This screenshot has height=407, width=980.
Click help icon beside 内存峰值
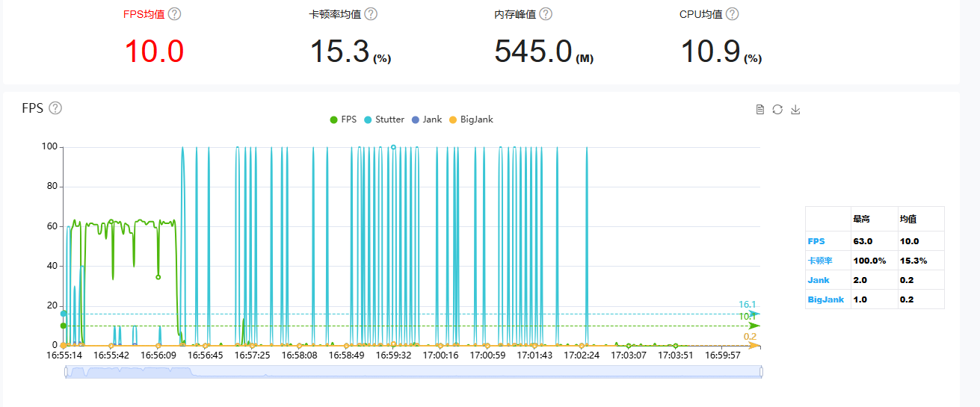point(546,14)
